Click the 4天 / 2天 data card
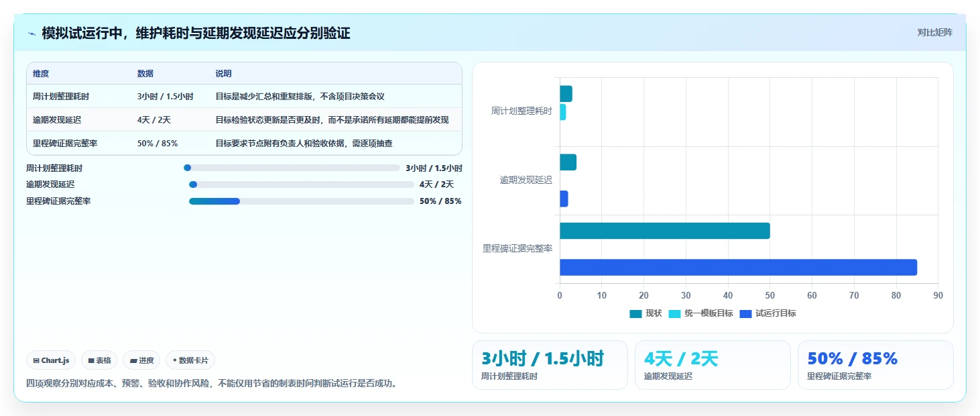 [x=713, y=365]
